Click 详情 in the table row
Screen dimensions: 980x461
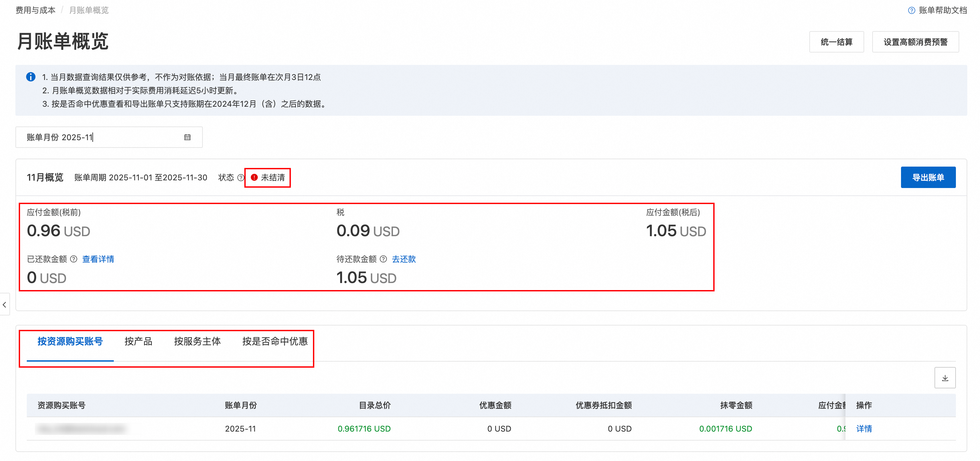tap(864, 429)
